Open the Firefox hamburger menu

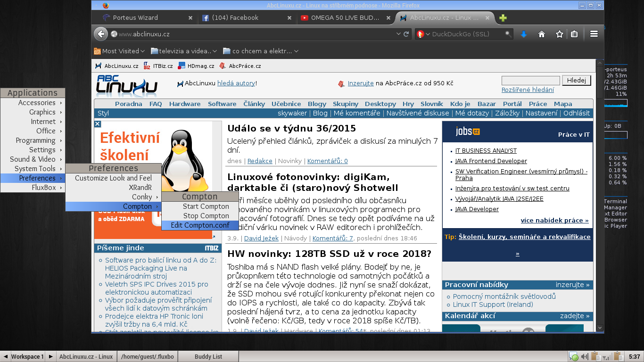tap(594, 34)
